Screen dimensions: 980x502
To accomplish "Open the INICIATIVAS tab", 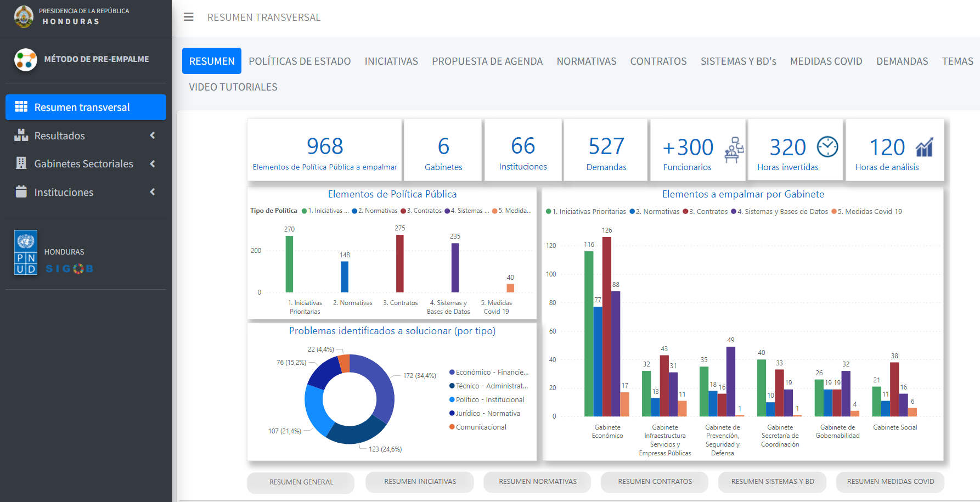I will (x=391, y=61).
